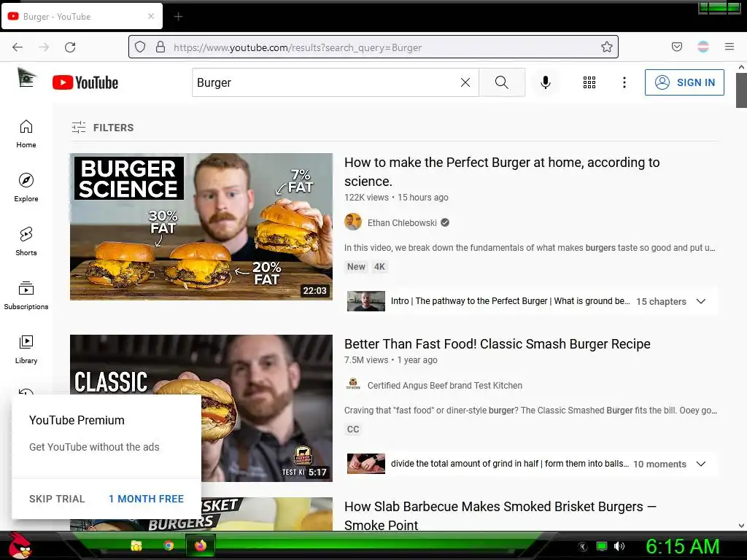Open the network monitor tray icon
The height and width of the screenshot is (560, 747).
click(x=602, y=546)
